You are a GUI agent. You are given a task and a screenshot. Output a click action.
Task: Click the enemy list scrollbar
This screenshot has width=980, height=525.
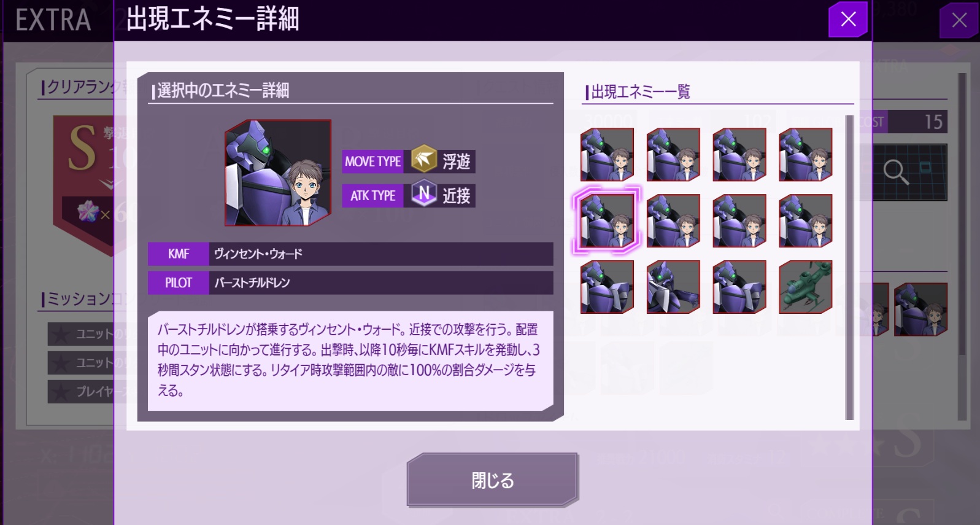pyautogui.click(x=849, y=267)
